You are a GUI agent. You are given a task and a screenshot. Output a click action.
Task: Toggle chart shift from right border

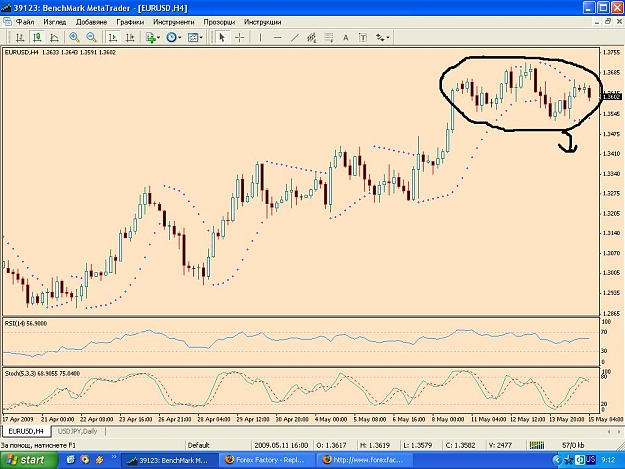130,37
